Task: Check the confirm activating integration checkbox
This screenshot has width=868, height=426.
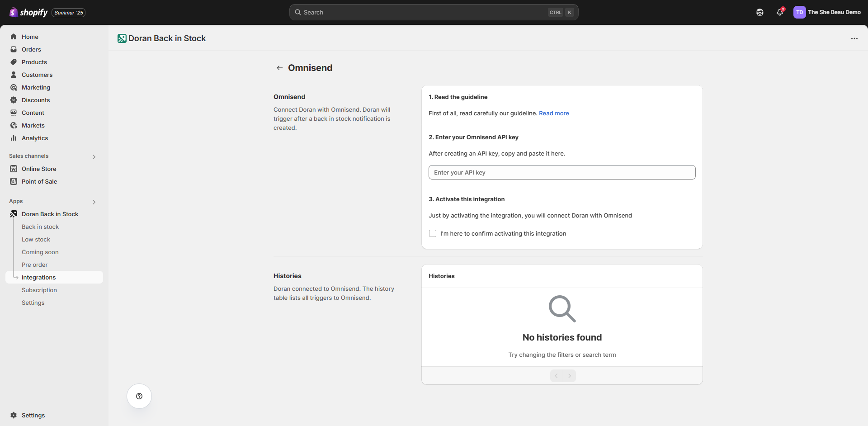Action: (433, 233)
